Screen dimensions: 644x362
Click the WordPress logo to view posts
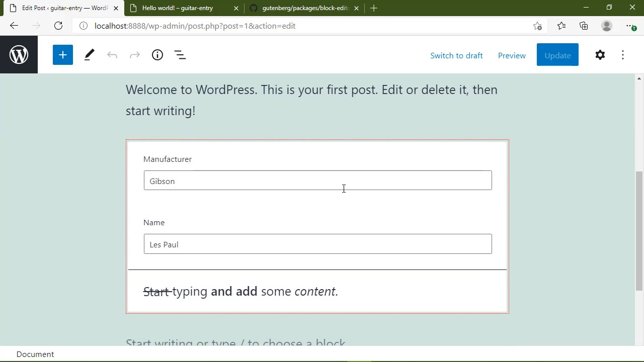[19, 55]
